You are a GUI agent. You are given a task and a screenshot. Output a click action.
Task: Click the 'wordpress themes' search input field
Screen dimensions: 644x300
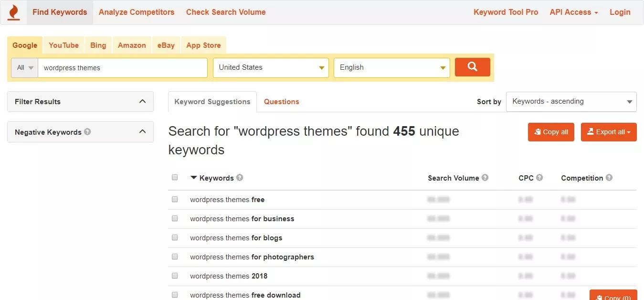click(x=123, y=68)
